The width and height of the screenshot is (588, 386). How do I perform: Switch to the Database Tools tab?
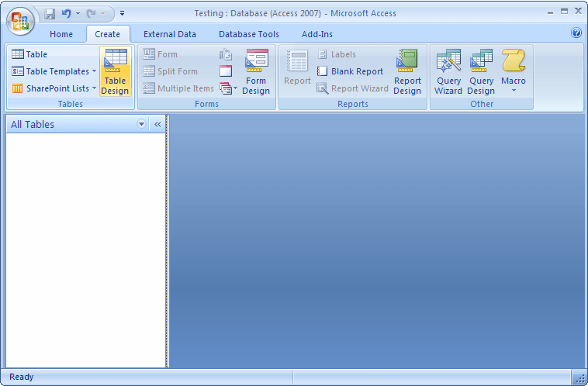(249, 34)
